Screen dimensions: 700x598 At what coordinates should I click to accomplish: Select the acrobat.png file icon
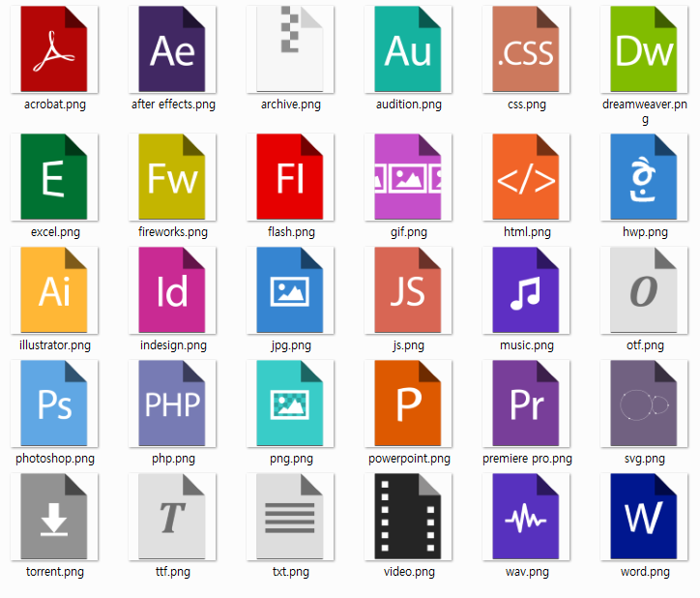pyautogui.click(x=54, y=49)
